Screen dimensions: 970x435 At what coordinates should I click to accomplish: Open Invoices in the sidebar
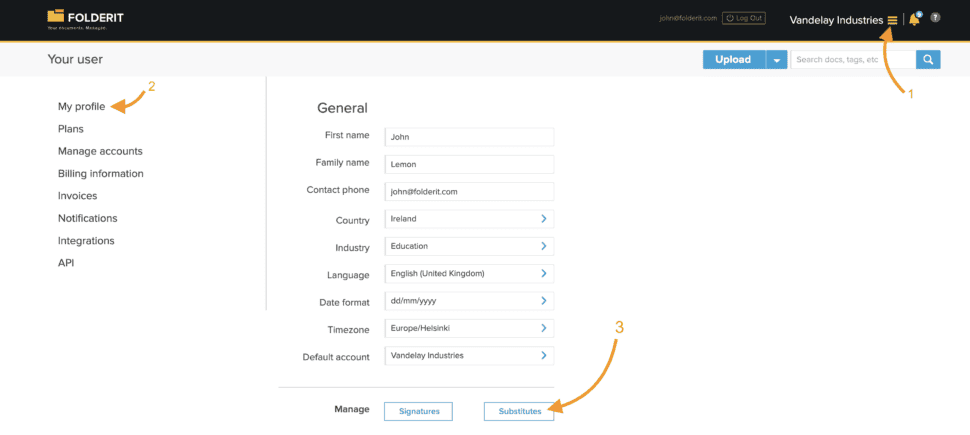click(x=77, y=196)
